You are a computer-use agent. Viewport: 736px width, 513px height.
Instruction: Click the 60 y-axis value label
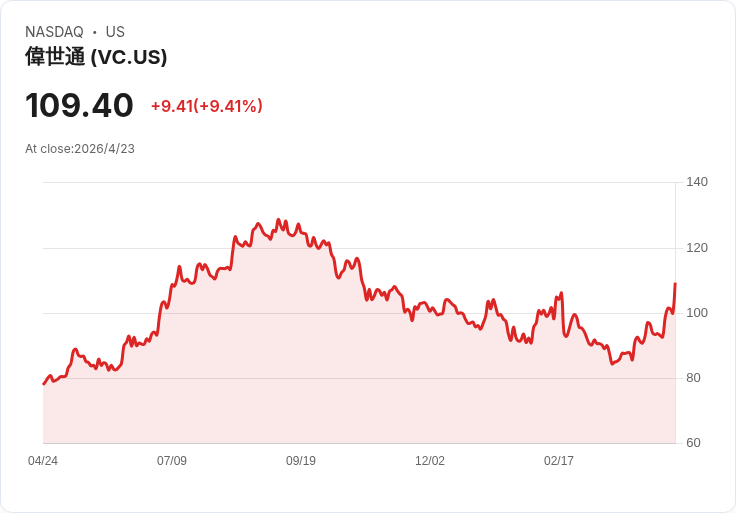(x=693, y=443)
